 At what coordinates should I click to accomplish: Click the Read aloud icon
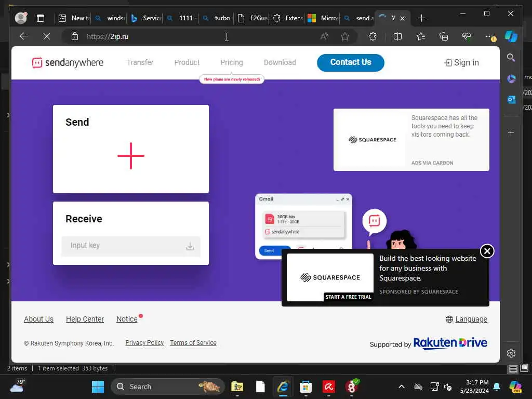click(324, 36)
